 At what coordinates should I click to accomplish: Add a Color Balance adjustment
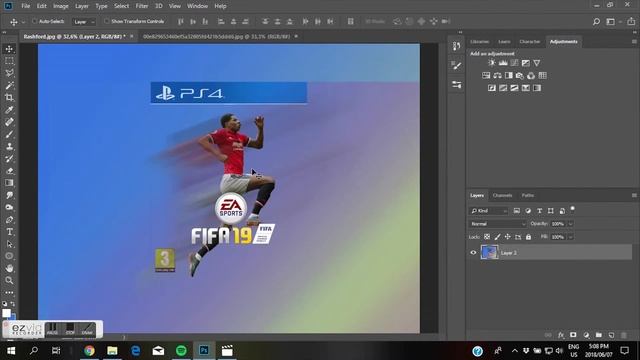coord(497,76)
